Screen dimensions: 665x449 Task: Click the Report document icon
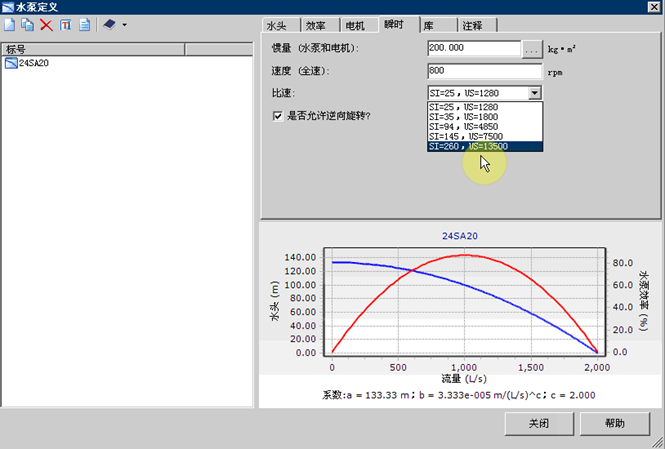[x=84, y=25]
